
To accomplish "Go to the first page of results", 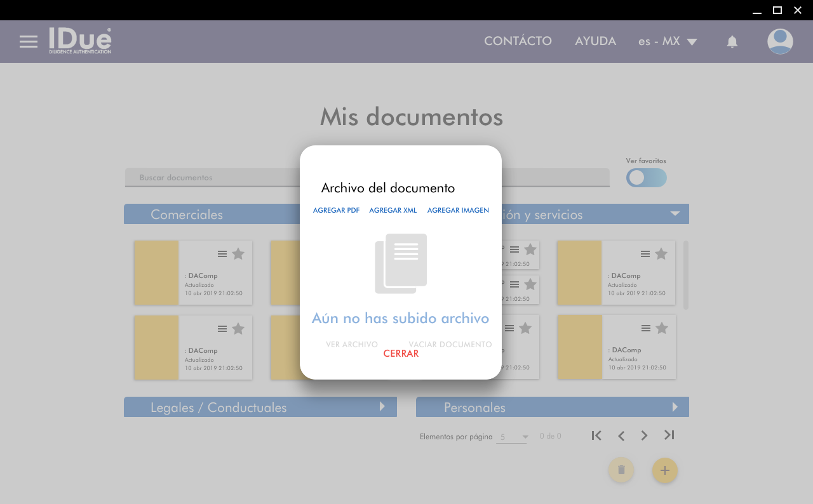I will [596, 435].
